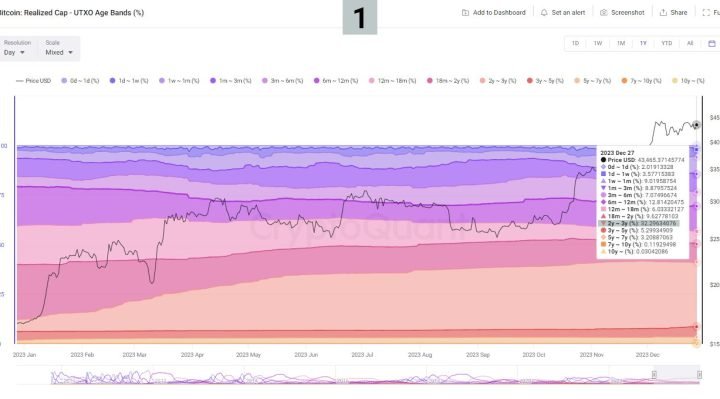This screenshot has height=399, width=720.
Task: Click the price marker dot at chart end
Action: tap(697, 125)
